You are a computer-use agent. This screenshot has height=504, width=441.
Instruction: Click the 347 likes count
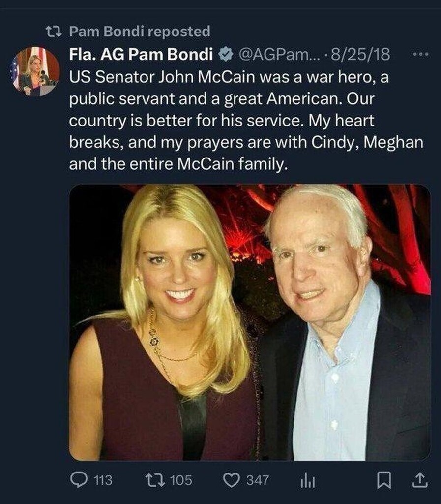(x=258, y=480)
